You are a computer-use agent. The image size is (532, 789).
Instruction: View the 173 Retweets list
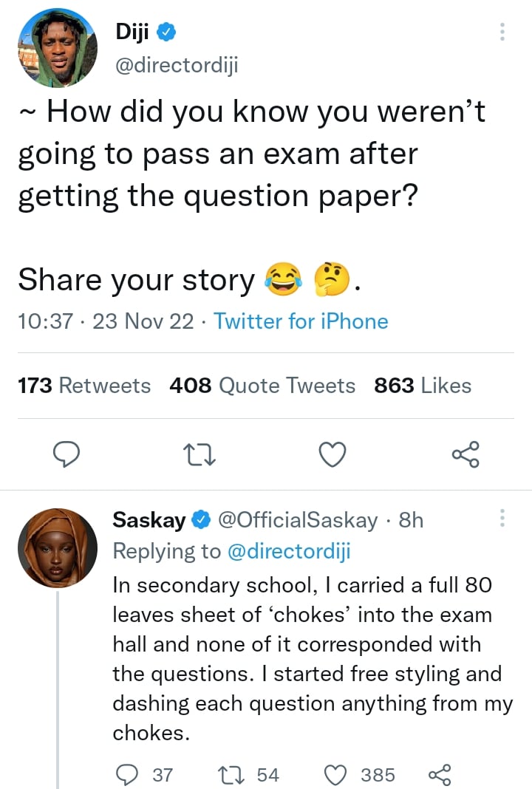tap(84, 386)
